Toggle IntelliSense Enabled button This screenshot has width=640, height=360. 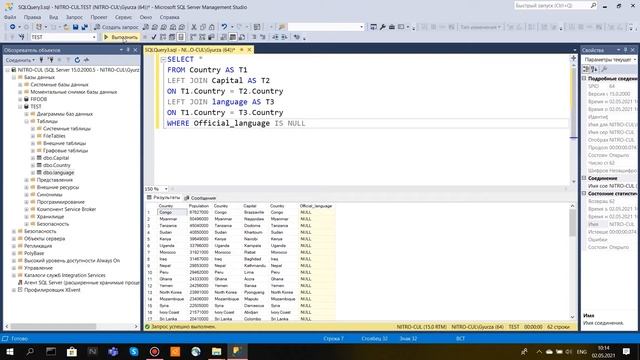point(181,37)
